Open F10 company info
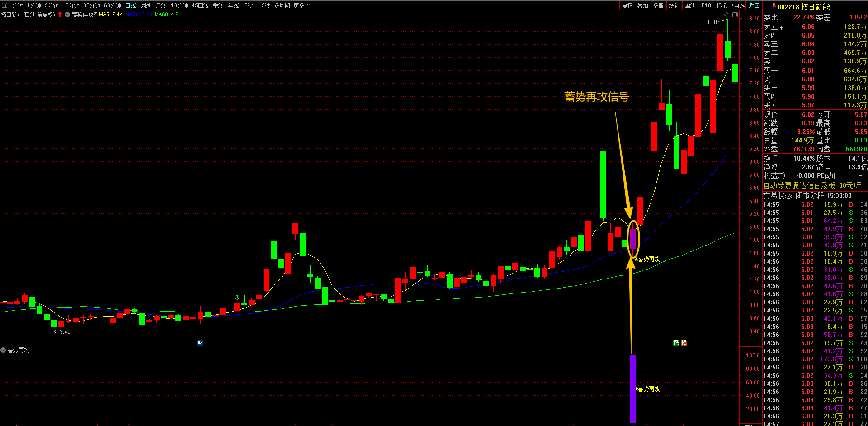868x426 pixels. pos(706,5)
